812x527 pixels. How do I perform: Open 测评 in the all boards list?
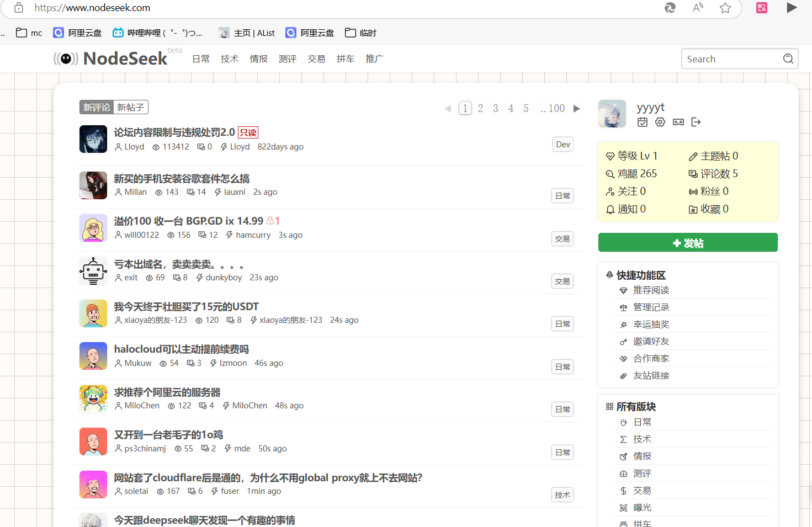pos(642,473)
